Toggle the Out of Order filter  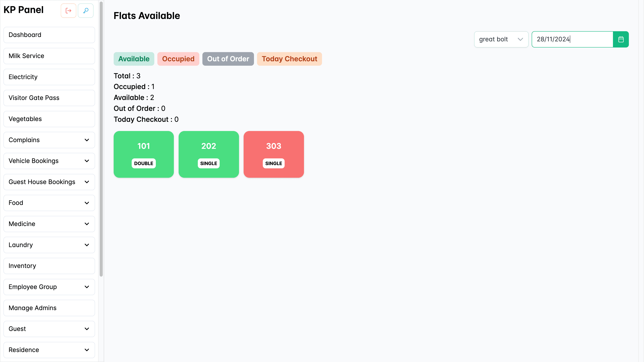pyautogui.click(x=228, y=59)
